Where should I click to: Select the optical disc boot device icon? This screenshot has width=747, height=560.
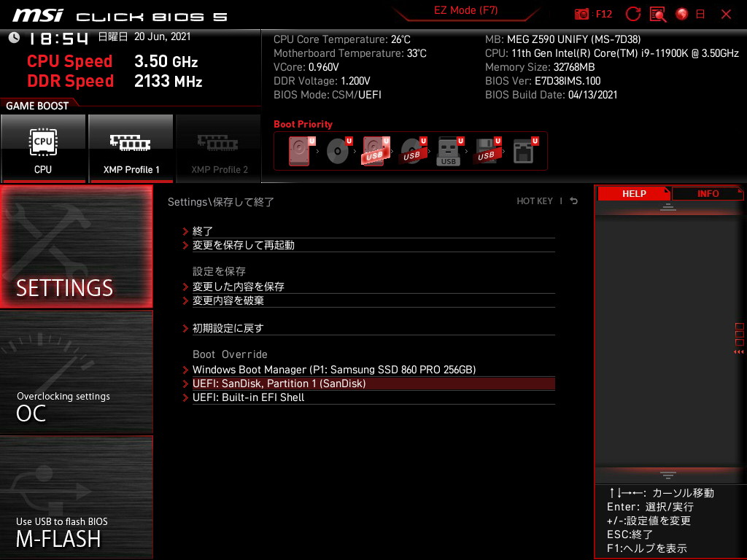coord(338,151)
